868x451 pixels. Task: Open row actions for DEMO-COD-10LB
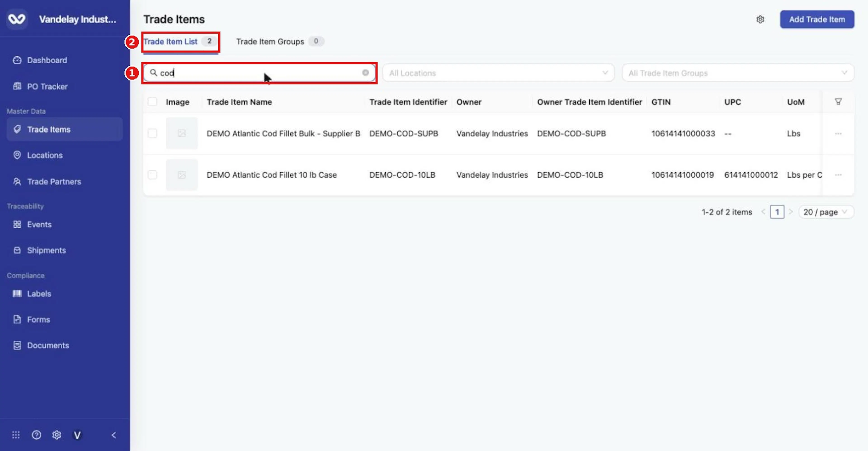pos(838,175)
